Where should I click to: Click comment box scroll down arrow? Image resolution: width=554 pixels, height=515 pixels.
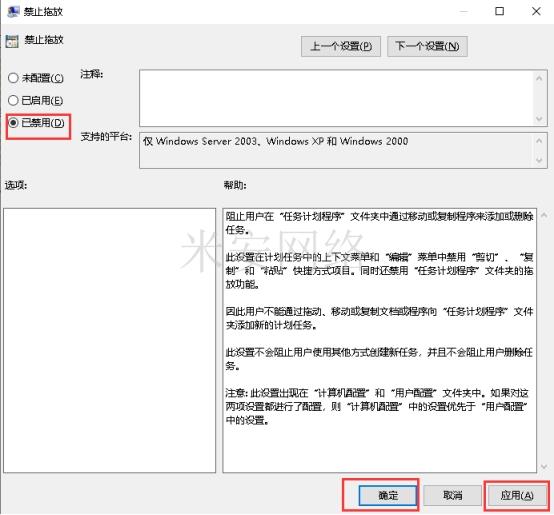click(539, 119)
